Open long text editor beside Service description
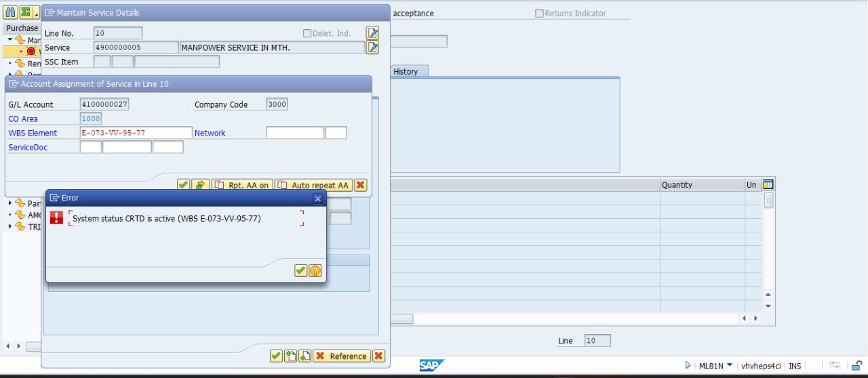868x378 pixels. point(372,47)
